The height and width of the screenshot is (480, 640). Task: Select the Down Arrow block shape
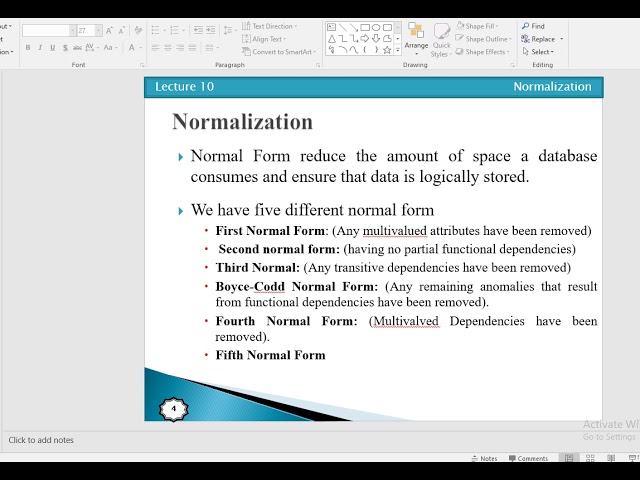(x=376, y=39)
